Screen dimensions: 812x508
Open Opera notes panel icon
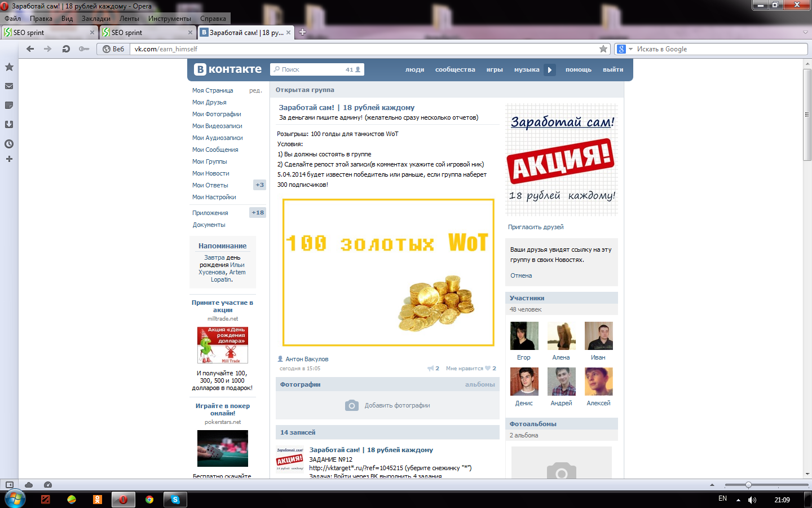click(x=9, y=106)
